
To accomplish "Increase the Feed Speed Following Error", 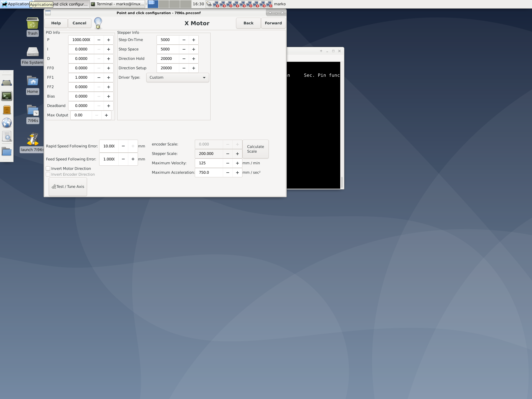I will point(133,159).
